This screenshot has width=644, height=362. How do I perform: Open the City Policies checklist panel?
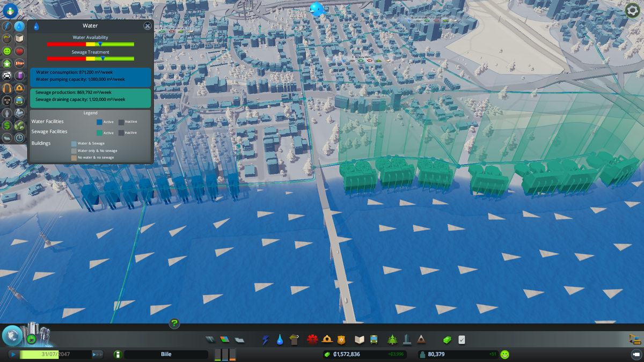[462, 340]
